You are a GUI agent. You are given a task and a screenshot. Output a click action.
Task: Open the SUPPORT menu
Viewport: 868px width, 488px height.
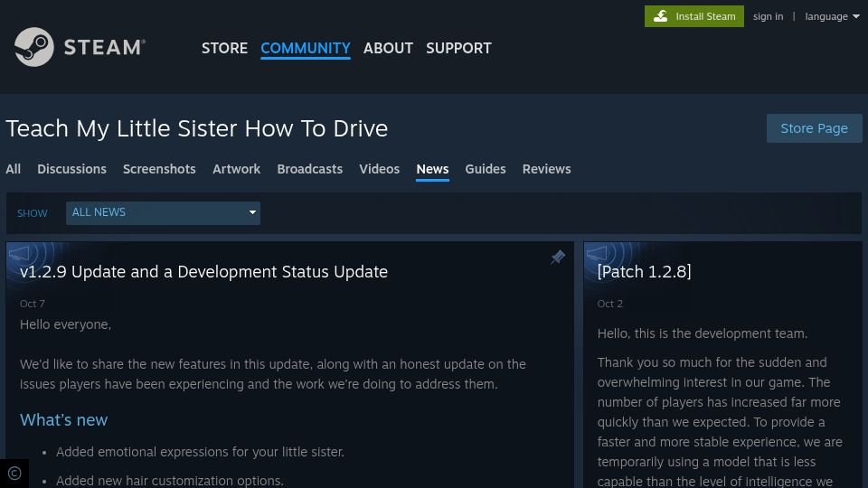pyautogui.click(x=458, y=48)
